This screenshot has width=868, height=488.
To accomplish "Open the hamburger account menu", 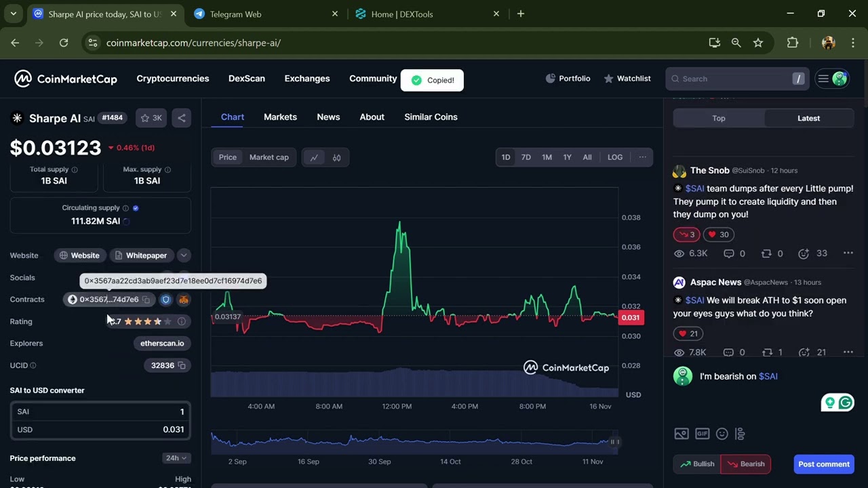I will (832, 79).
